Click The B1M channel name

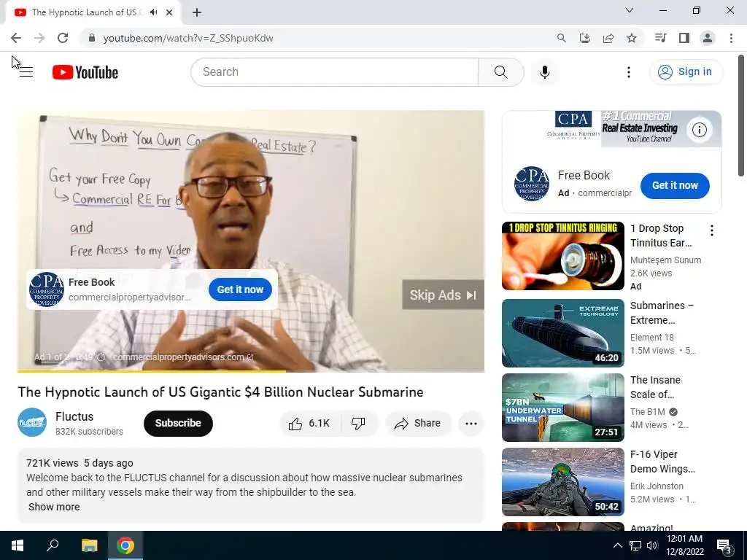click(x=648, y=412)
